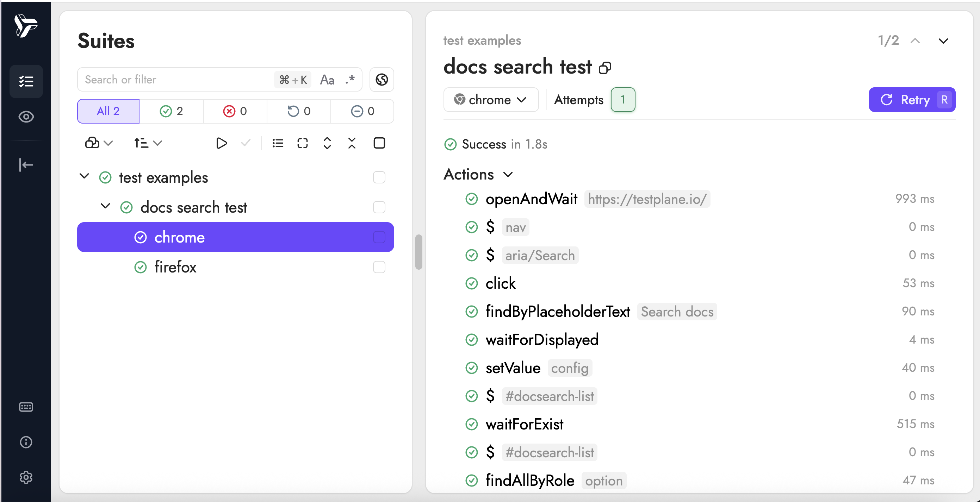The height and width of the screenshot is (502, 980).
Task: Open the info panel in the sidebar
Action: [26, 442]
